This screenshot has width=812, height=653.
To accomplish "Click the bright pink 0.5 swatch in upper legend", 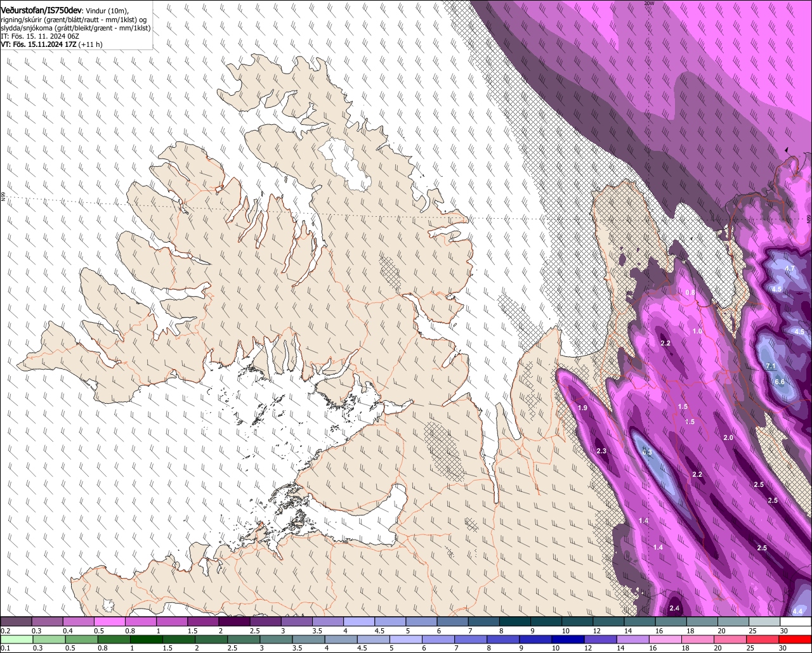I will (x=109, y=622).
